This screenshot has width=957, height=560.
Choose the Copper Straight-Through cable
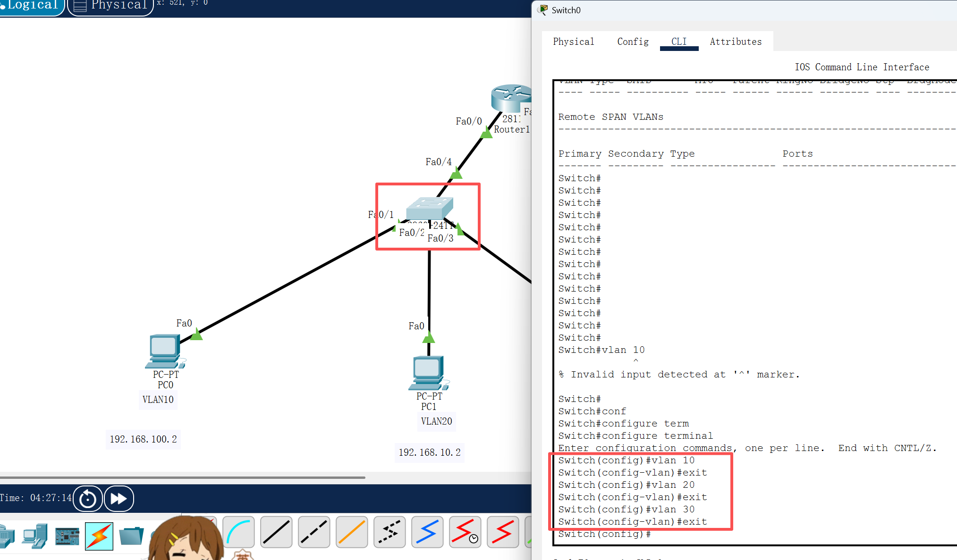pyautogui.click(x=276, y=532)
